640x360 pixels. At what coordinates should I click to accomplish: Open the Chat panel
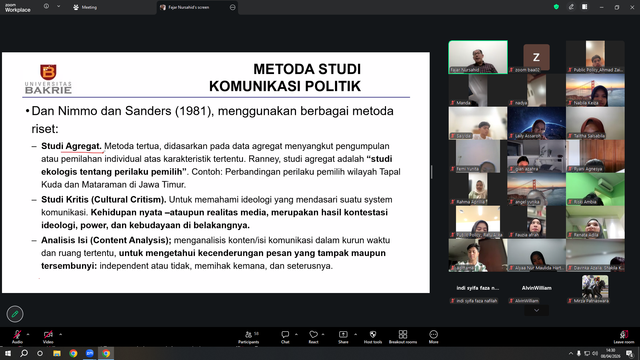click(285, 337)
